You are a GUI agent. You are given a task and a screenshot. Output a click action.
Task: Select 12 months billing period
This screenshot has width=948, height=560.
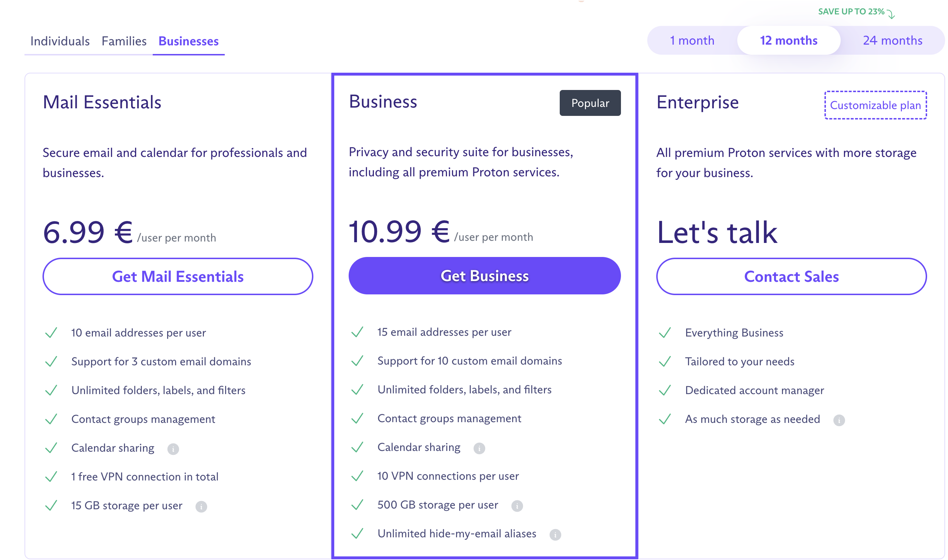[x=789, y=40]
